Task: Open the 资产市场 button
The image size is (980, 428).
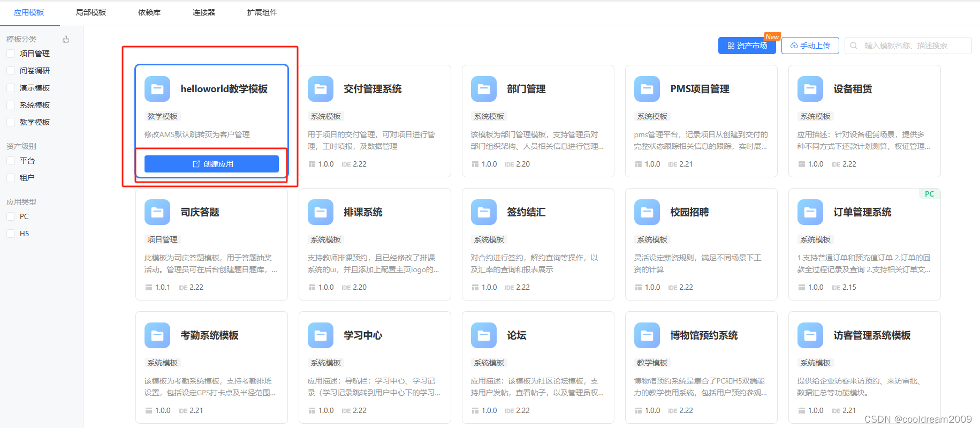Action: [747, 46]
